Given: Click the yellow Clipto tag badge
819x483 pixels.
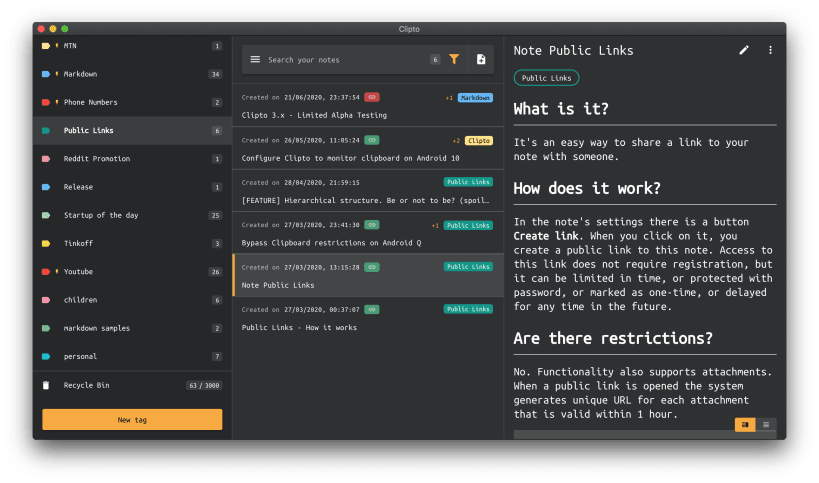Looking at the screenshot, I should 479,140.
